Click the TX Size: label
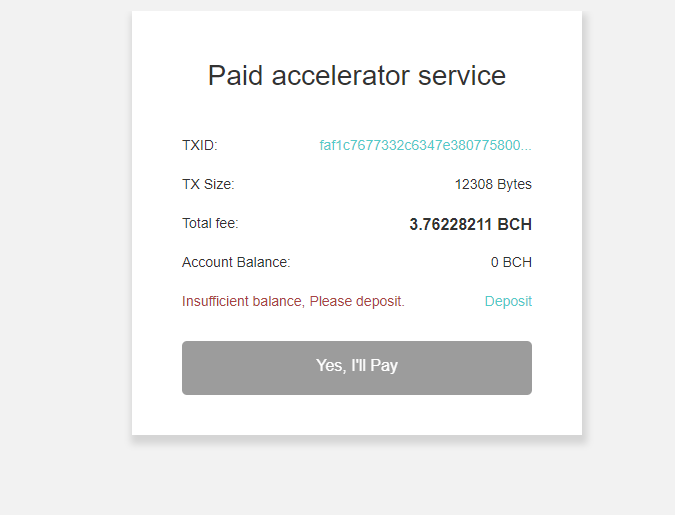This screenshot has width=675, height=515. (x=208, y=184)
